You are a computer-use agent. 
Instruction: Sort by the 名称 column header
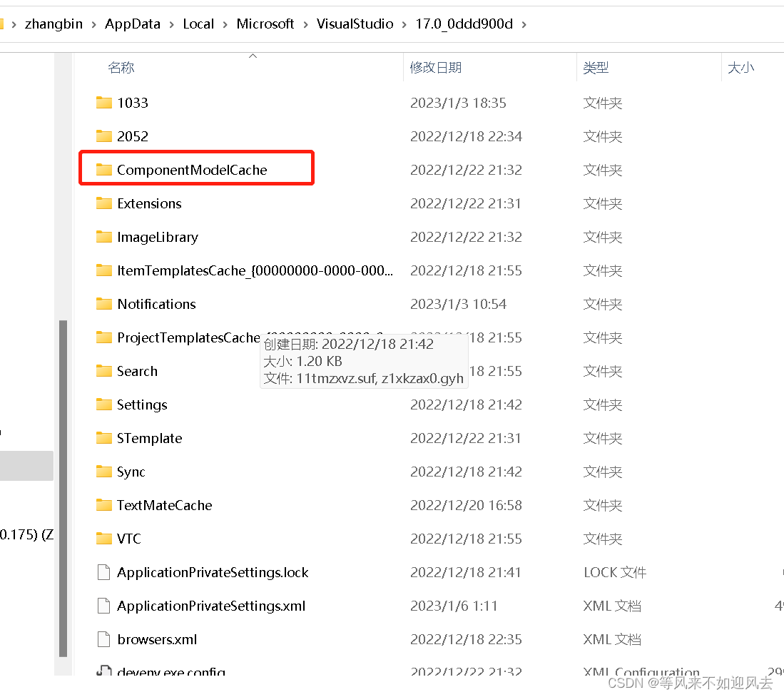coord(121,68)
